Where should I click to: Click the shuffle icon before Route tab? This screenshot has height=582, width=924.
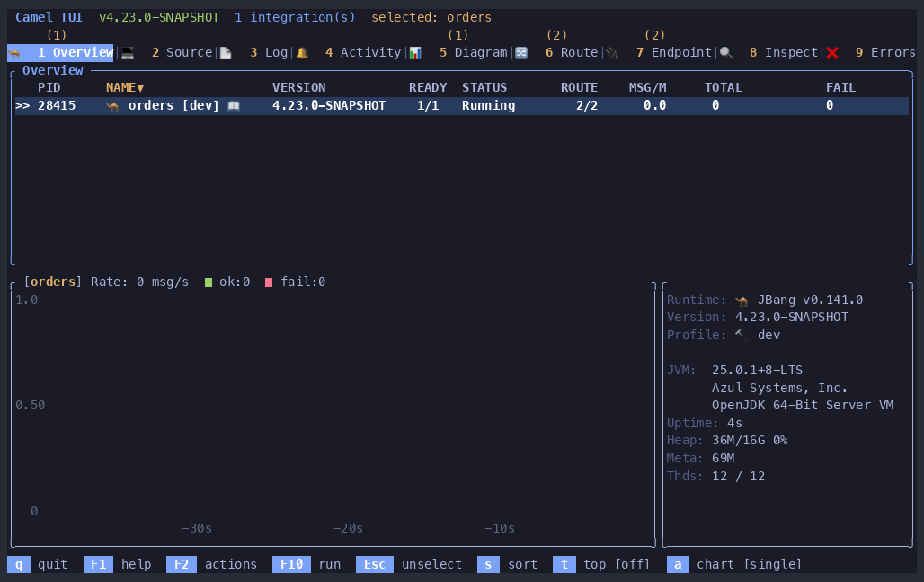click(521, 53)
